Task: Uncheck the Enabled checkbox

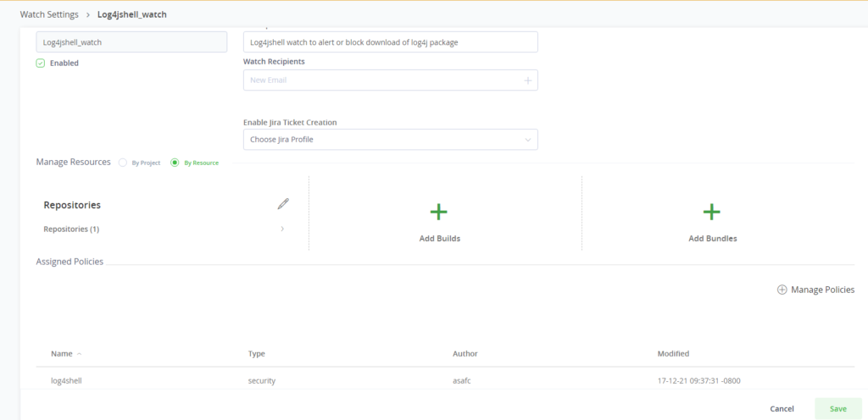Action: [41, 63]
